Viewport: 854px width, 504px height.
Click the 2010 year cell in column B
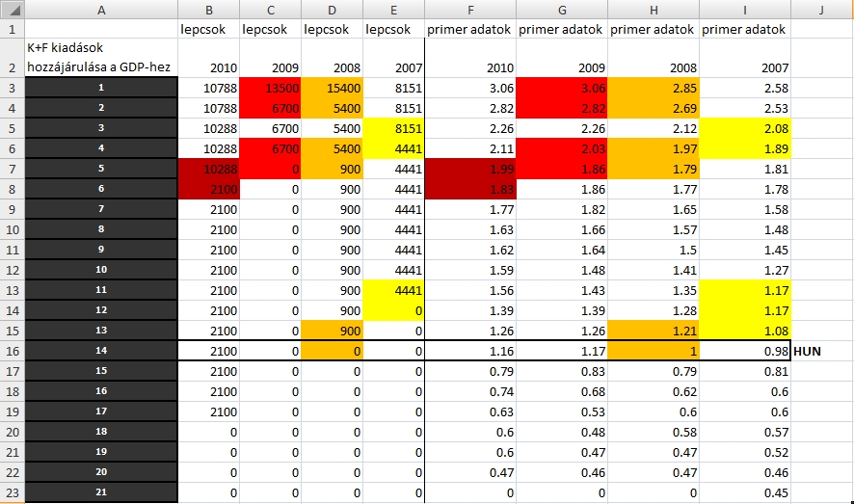pos(208,67)
